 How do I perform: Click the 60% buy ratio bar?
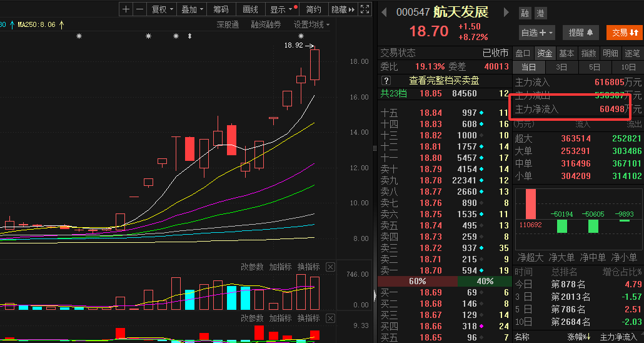tap(417, 281)
